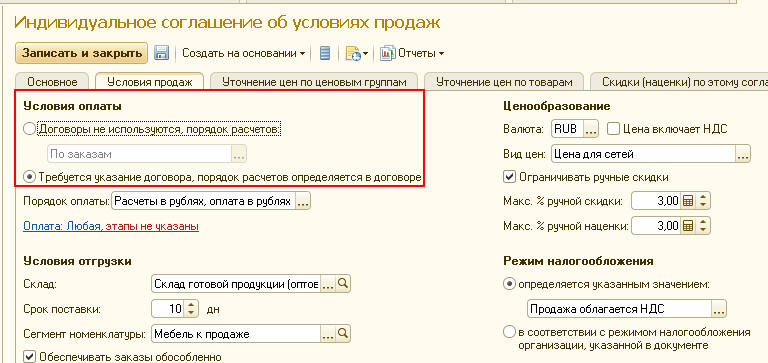
Task: Open calculator for Макс. % ручной наценки
Action: pos(688,226)
